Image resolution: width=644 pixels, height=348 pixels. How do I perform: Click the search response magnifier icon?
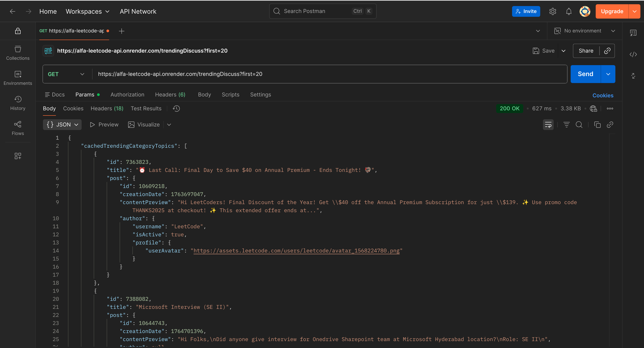(x=579, y=125)
